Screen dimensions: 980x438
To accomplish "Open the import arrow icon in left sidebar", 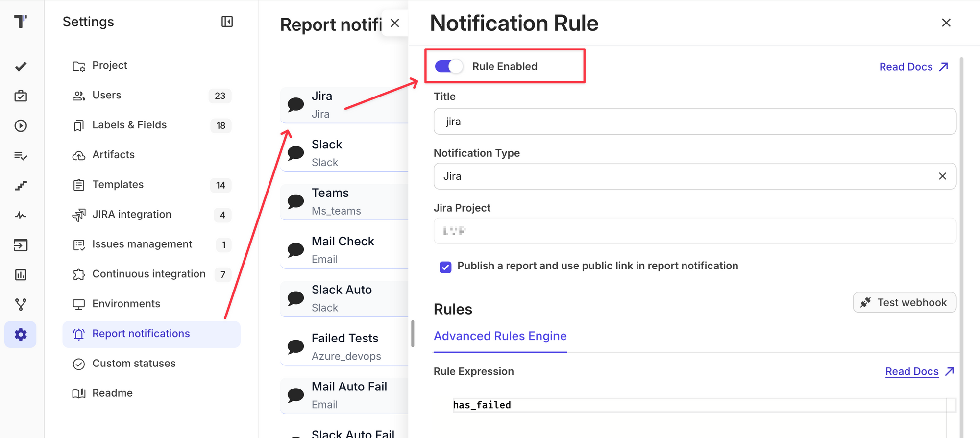I will point(20,245).
